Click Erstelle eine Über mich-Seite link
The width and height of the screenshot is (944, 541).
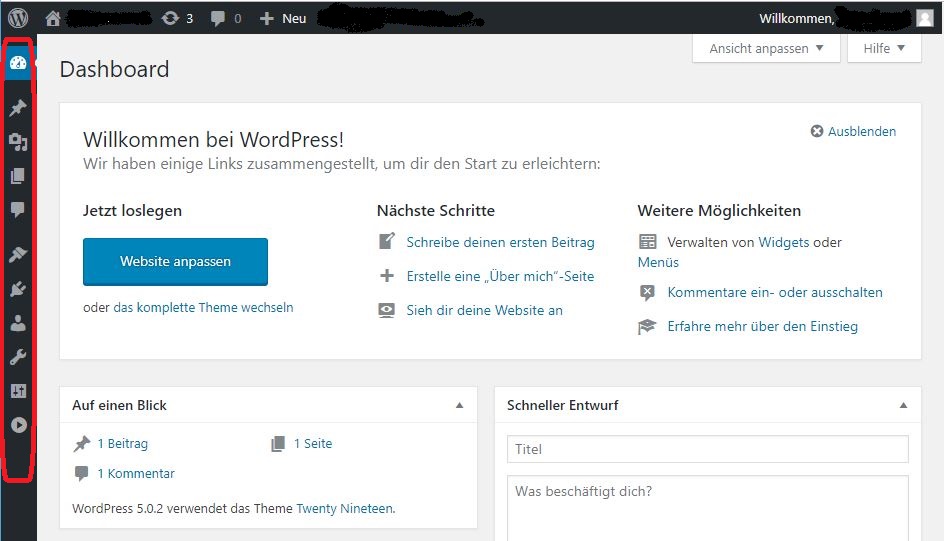tap(500, 276)
